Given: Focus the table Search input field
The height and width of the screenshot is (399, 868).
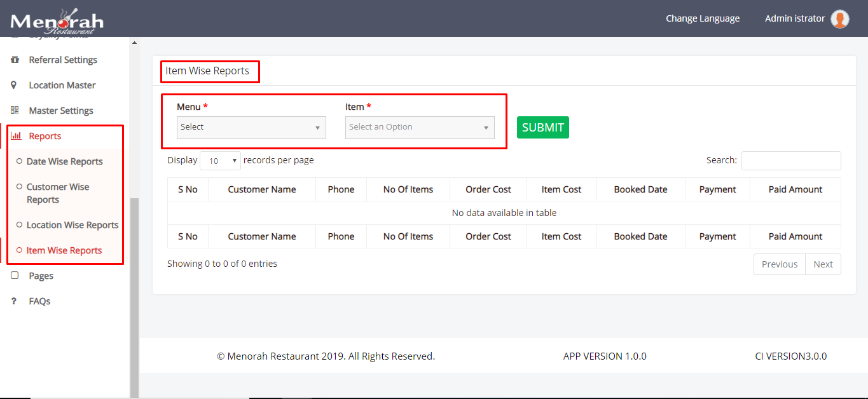Looking at the screenshot, I should pyautogui.click(x=790, y=161).
